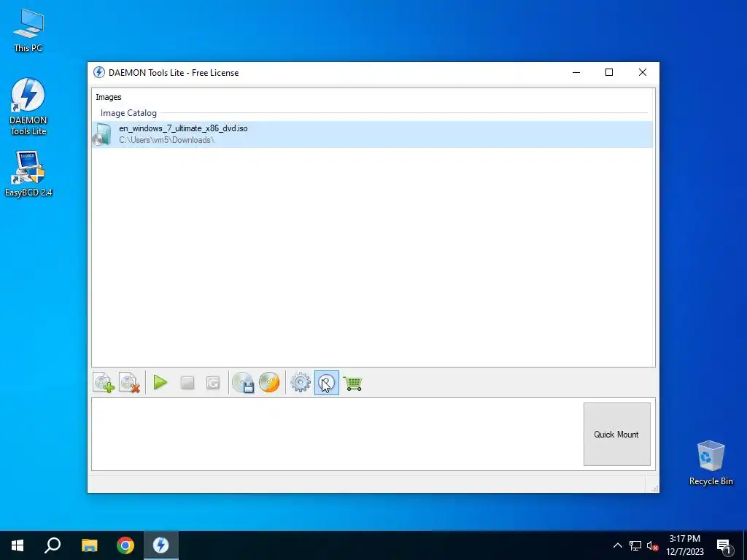Click the Quick Mount button
Viewport: 747px width, 560px height.
coord(617,435)
